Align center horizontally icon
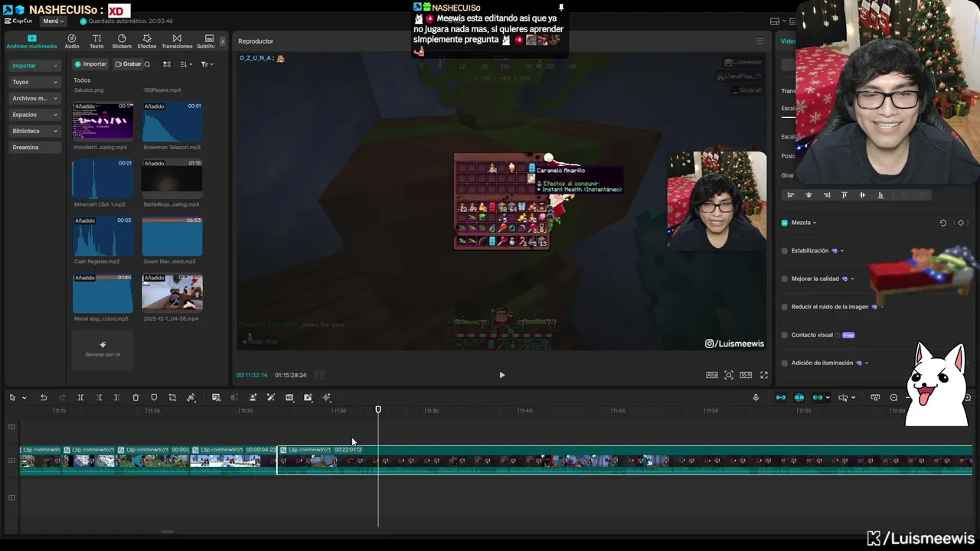980x551 pixels. click(x=808, y=195)
